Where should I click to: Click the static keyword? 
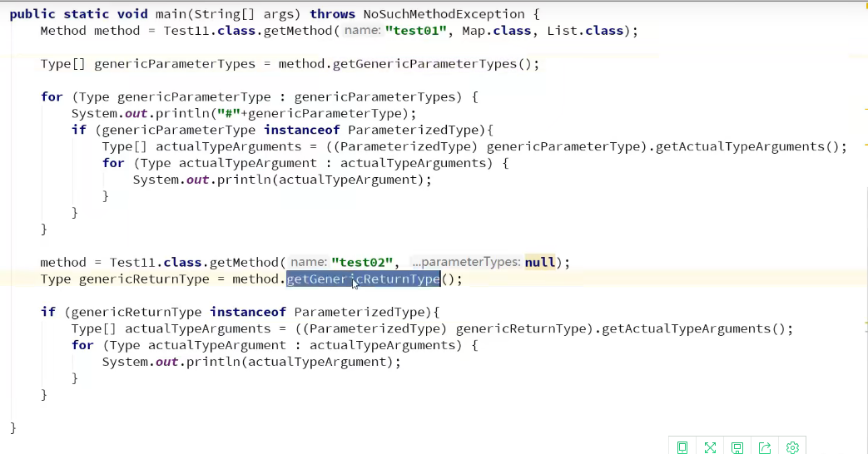pyautogui.click(x=86, y=14)
